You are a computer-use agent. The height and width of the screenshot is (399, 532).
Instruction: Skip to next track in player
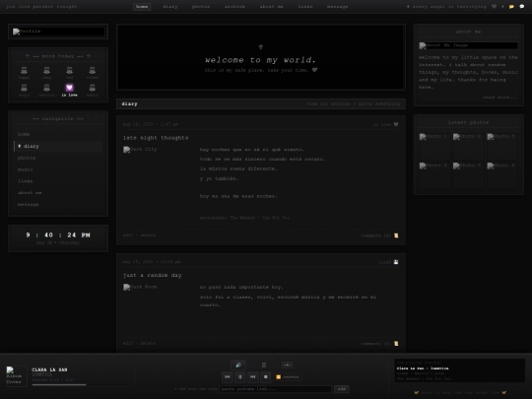(x=253, y=377)
